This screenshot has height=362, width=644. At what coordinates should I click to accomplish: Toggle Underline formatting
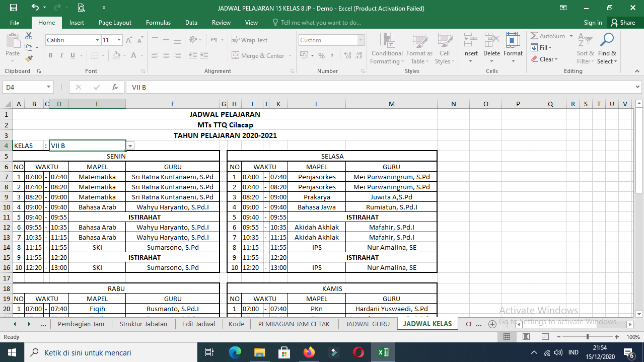73,55
